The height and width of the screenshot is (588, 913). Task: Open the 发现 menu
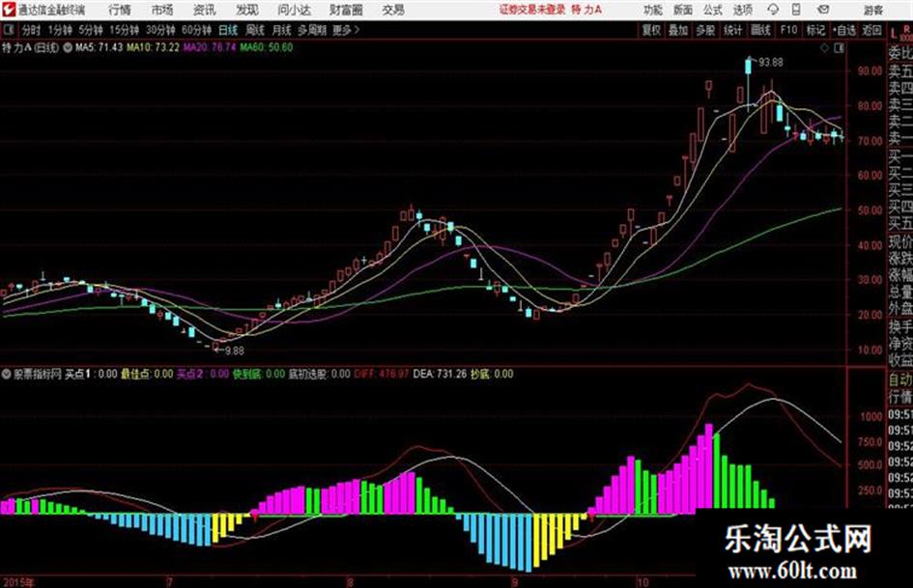click(247, 10)
